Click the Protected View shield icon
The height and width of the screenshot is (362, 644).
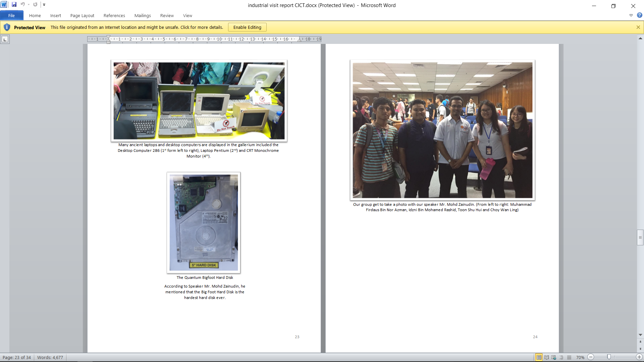point(7,27)
